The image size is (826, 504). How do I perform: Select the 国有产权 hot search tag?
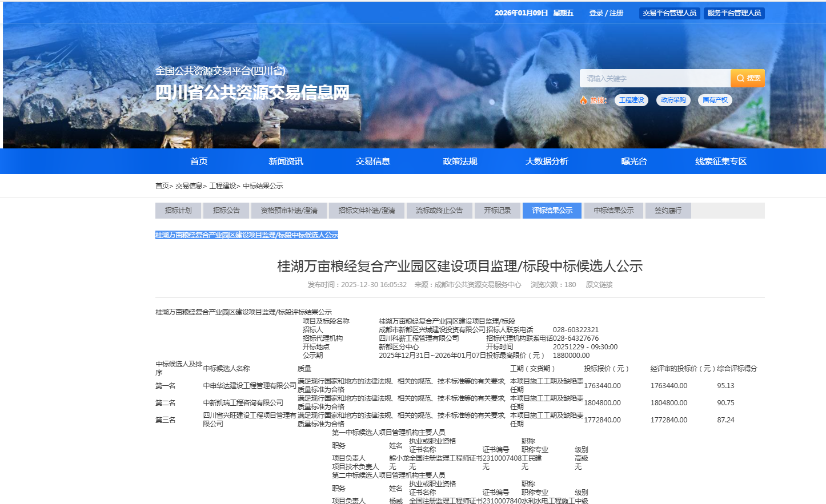[715, 100]
